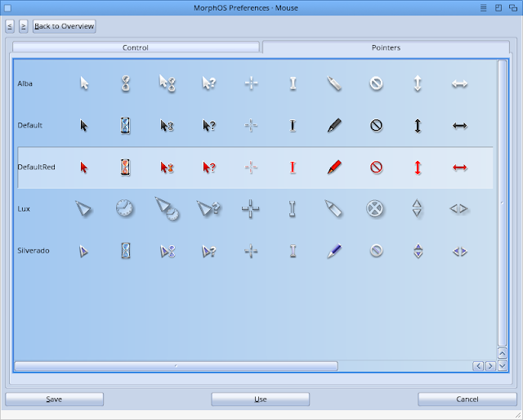Click the scroll down arrow button
This screenshot has height=420, width=523.
(503, 365)
